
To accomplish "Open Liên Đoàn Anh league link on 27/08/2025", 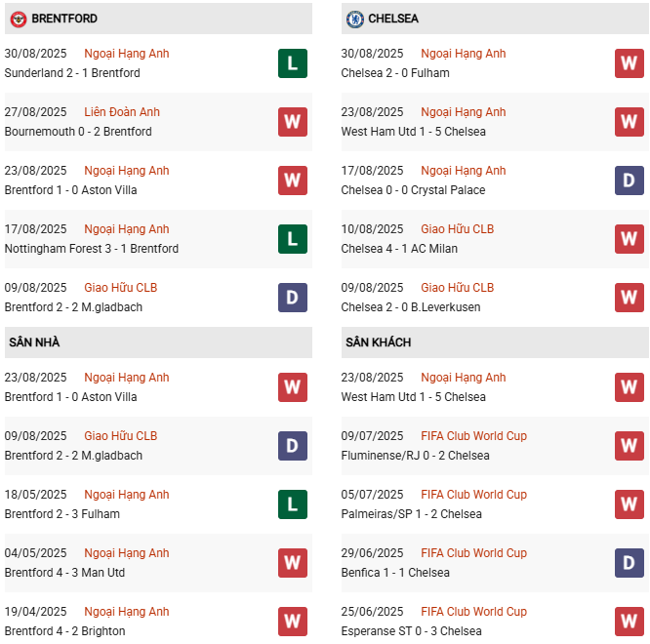I will pyautogui.click(x=122, y=112).
